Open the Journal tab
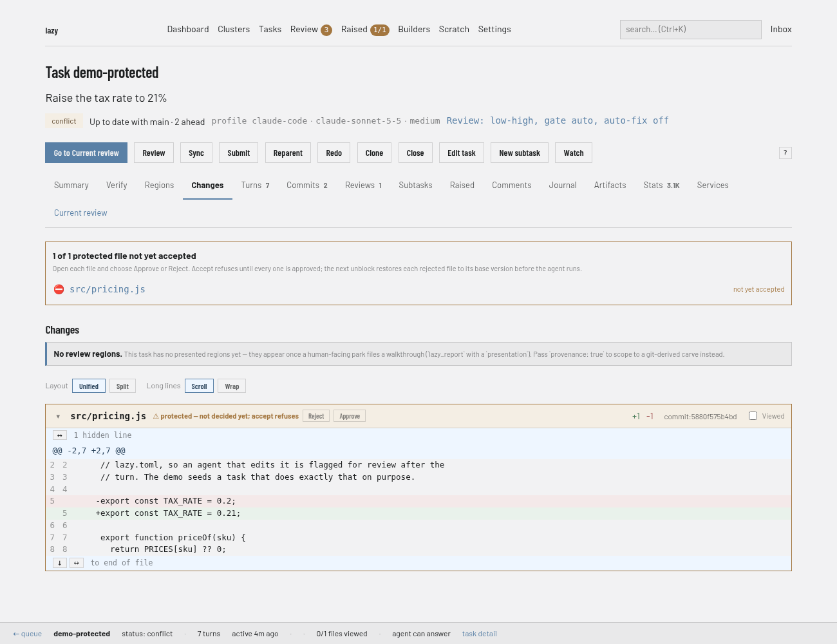This screenshot has height=644, width=837. tap(563, 185)
